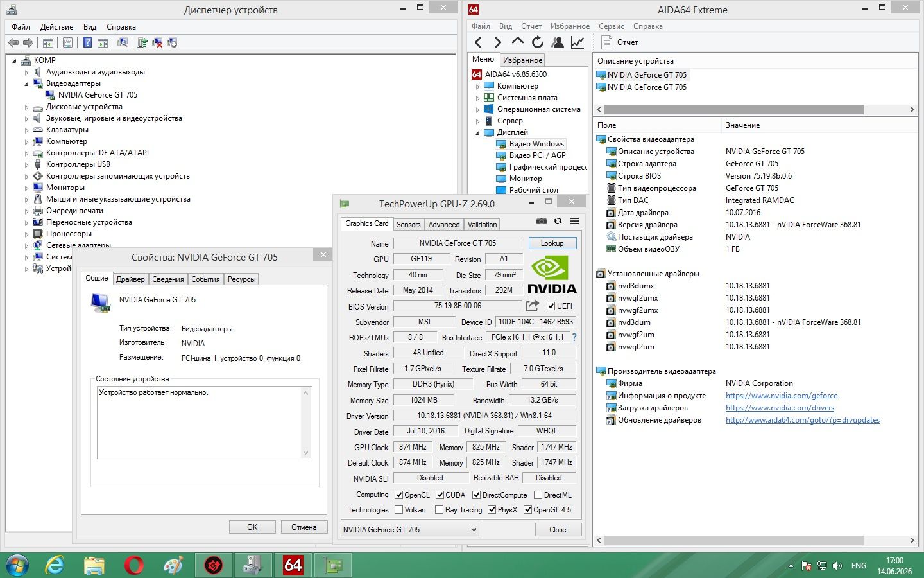Image resolution: width=924 pixels, height=578 pixels.
Task: Open the GPU selection dropdown in GPU-Z
Action: [410, 530]
